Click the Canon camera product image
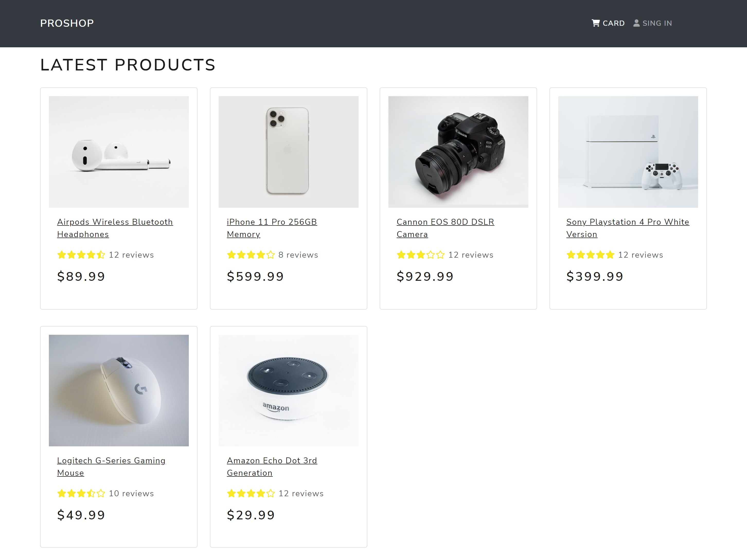 pyautogui.click(x=458, y=152)
